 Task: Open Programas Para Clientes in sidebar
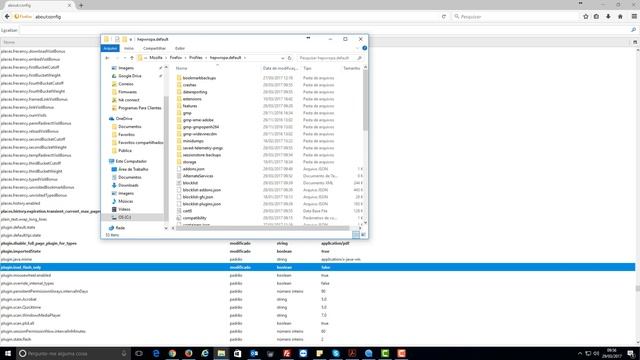[x=140, y=108]
